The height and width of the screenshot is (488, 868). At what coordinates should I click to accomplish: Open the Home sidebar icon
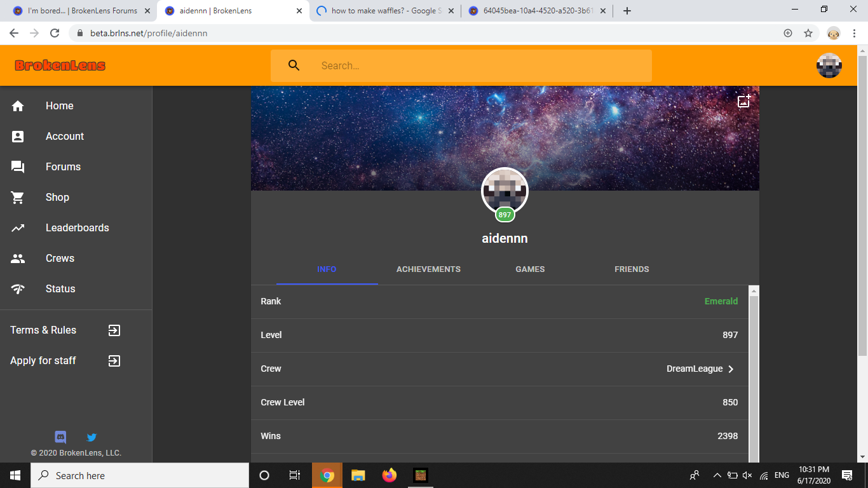[18, 106]
